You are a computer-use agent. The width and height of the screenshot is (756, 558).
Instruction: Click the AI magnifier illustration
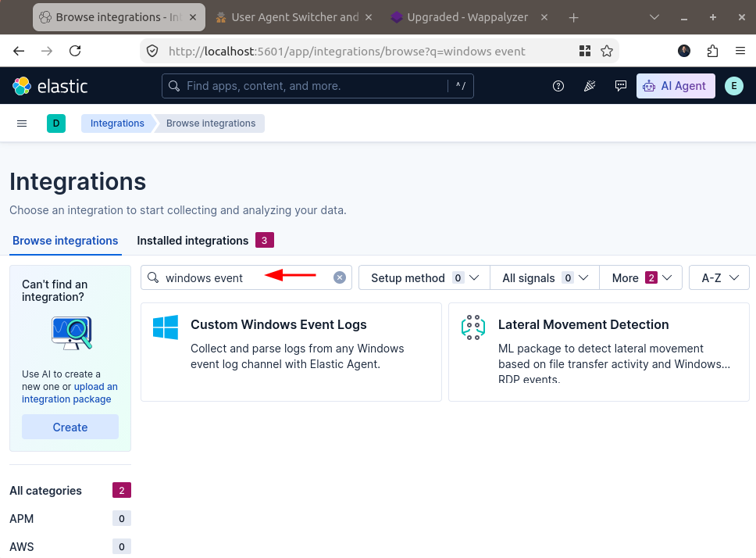pyautogui.click(x=71, y=333)
